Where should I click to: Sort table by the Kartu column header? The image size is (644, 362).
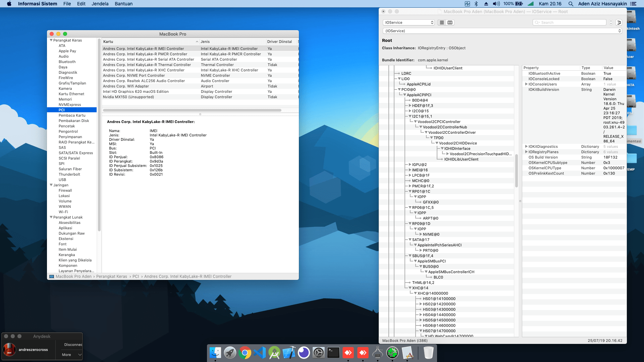pyautogui.click(x=150, y=42)
